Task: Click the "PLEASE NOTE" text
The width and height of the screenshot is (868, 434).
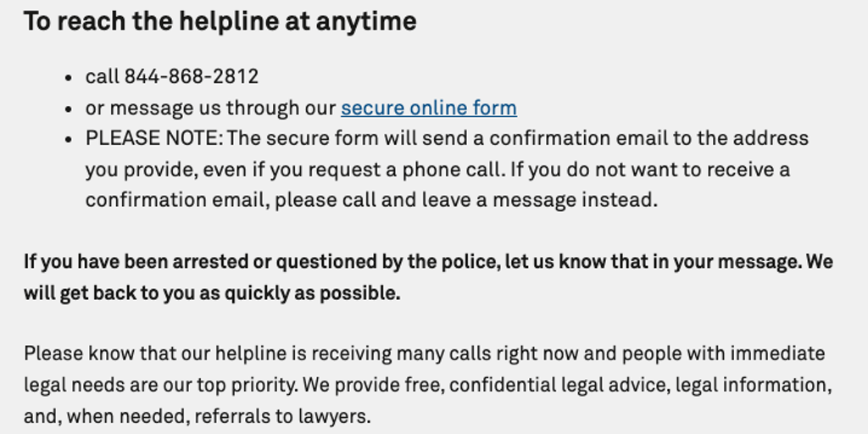Action: [153, 139]
